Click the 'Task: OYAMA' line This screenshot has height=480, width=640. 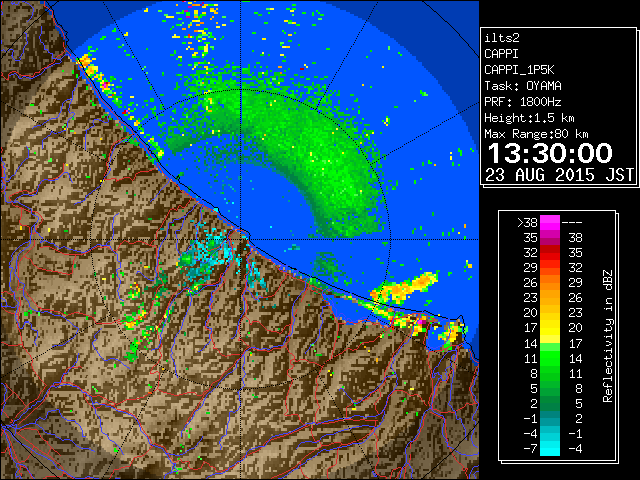tap(523, 86)
